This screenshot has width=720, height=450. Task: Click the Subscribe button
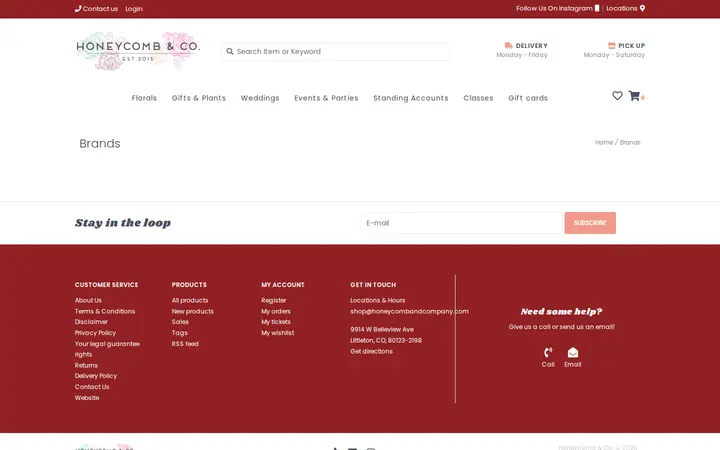pyautogui.click(x=590, y=223)
